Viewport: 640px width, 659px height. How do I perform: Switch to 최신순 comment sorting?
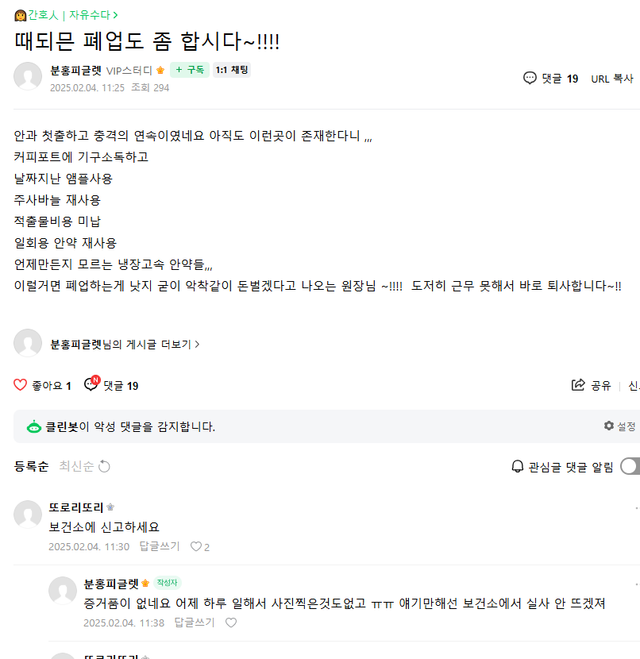click(x=76, y=466)
